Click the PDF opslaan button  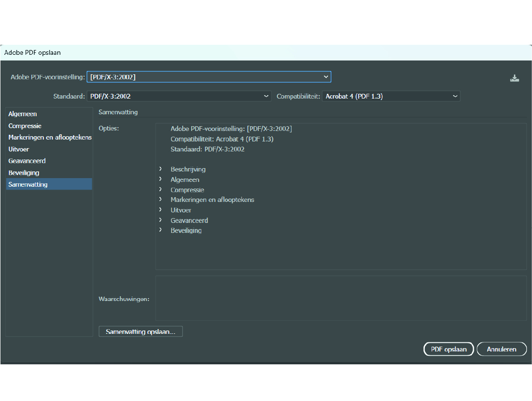448,349
